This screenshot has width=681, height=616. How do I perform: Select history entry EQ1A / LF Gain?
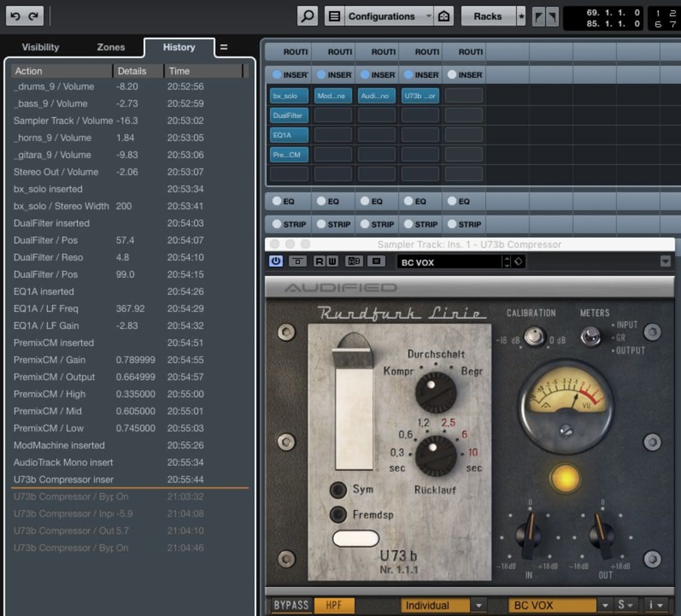(129, 325)
